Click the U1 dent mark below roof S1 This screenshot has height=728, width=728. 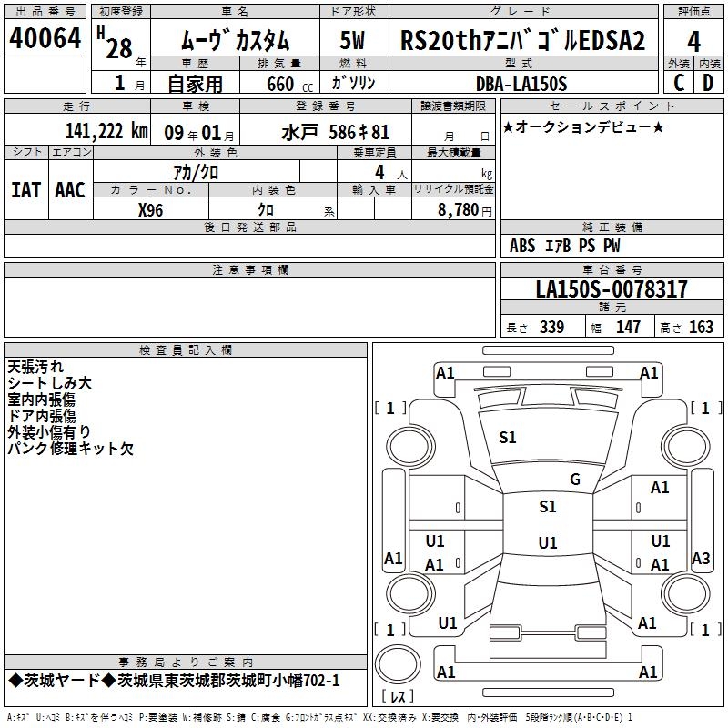pos(547,543)
